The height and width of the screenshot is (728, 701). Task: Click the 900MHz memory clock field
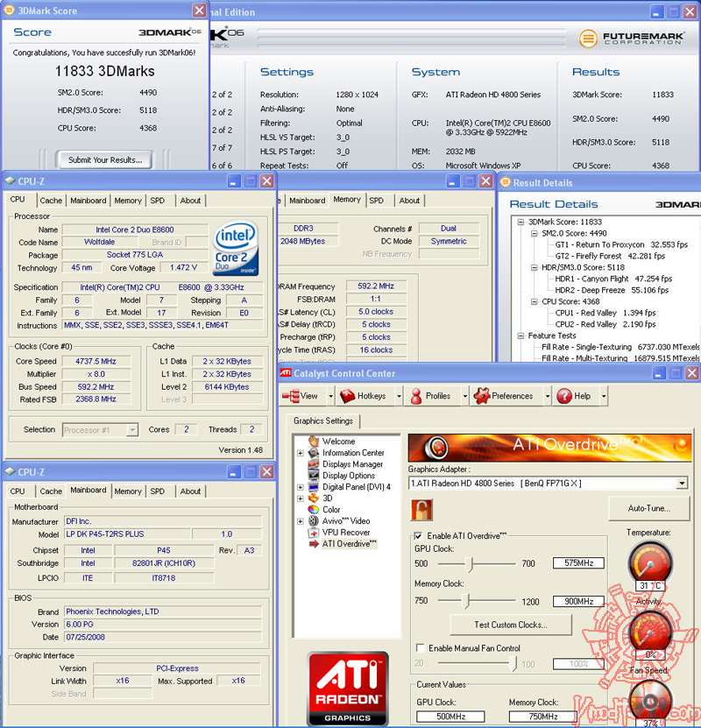pos(578,601)
